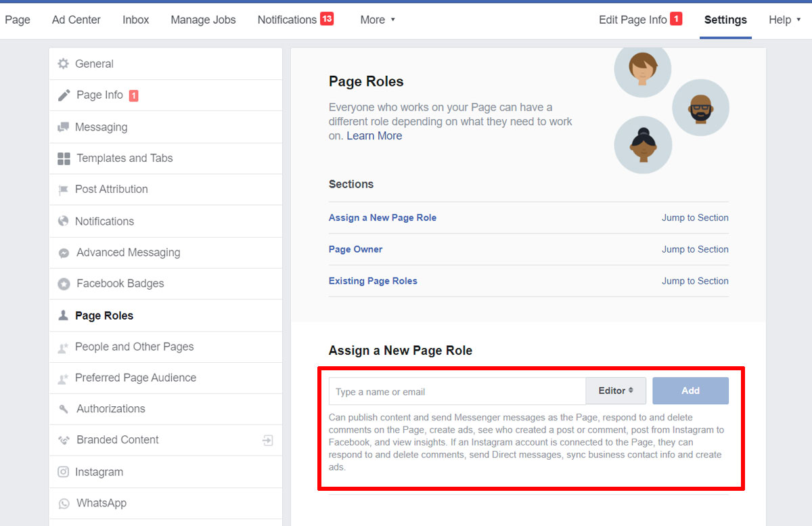Open Notifications with 13 badge
812x526 pixels.
coord(295,20)
